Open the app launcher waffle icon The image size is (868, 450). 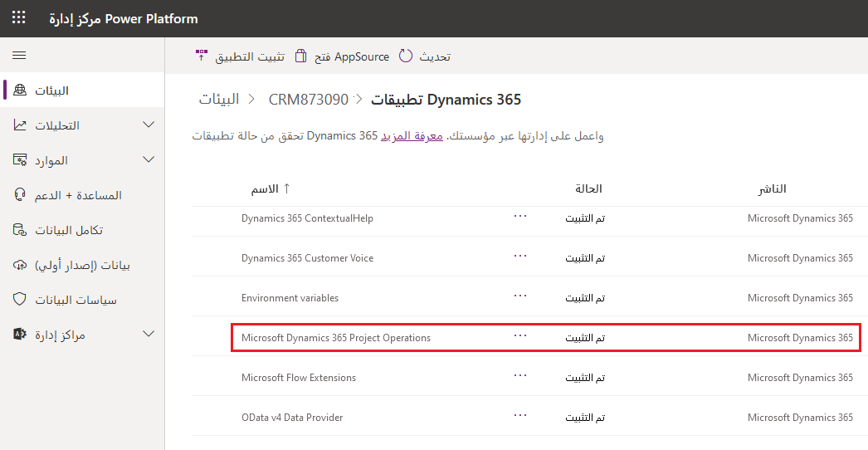(x=19, y=17)
